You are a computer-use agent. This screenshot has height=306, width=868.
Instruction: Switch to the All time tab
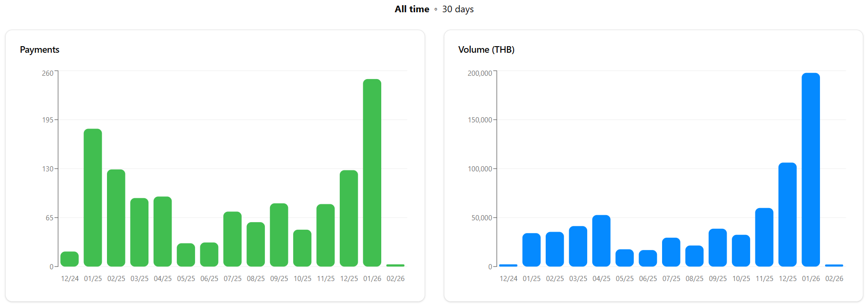(411, 9)
